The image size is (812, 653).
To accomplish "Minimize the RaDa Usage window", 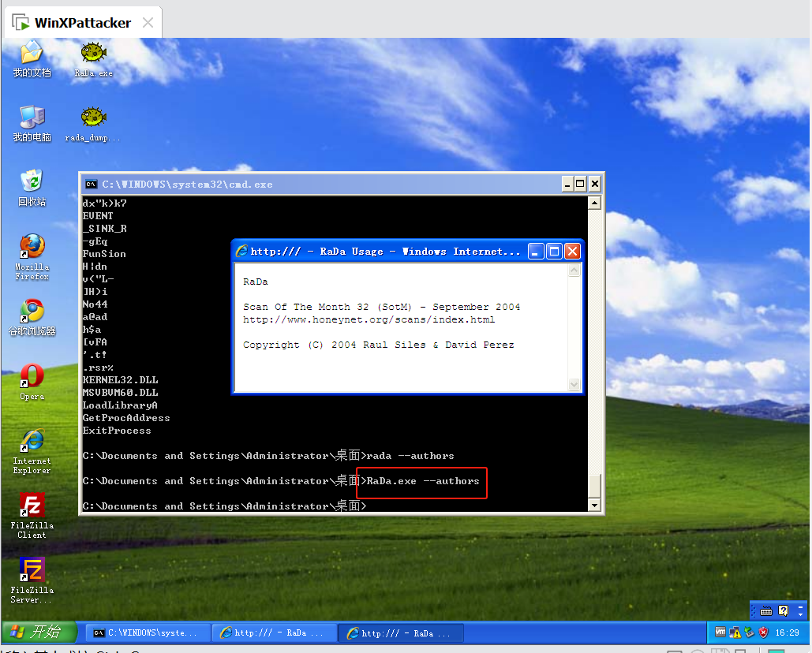I will pos(536,252).
